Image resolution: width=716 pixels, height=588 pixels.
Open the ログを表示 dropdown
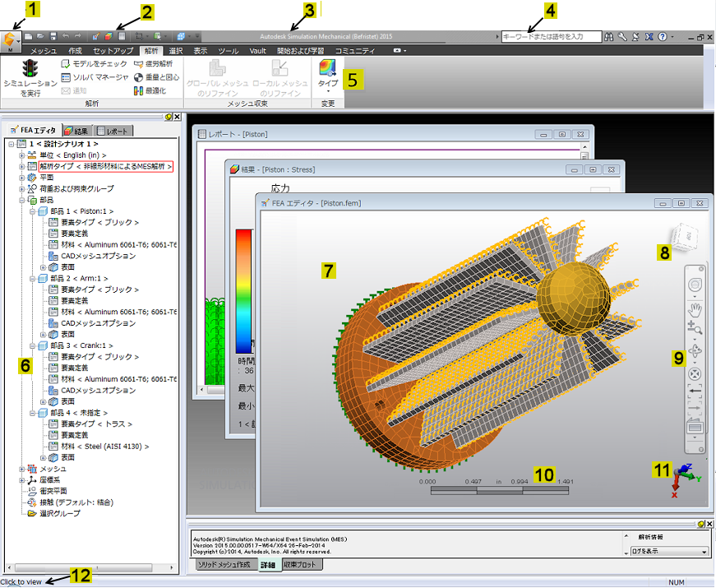pyautogui.click(x=669, y=552)
